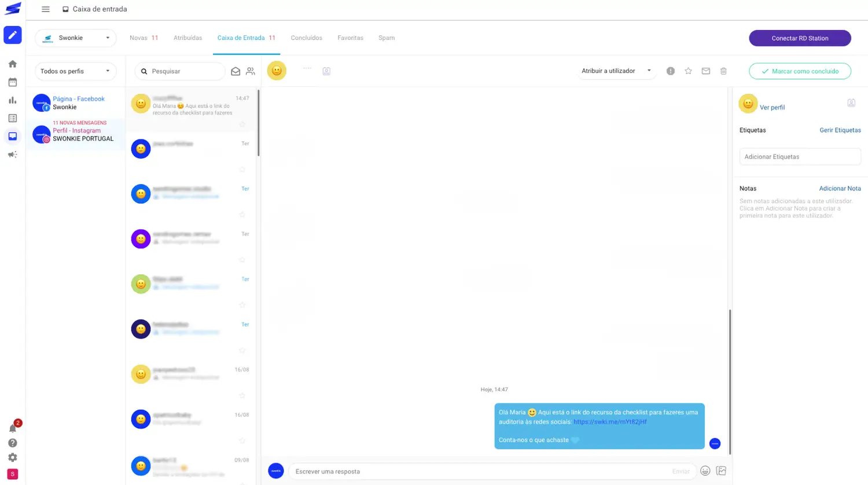The width and height of the screenshot is (868, 485).
Task: Click the Marcar como concluído button
Action: coord(800,71)
